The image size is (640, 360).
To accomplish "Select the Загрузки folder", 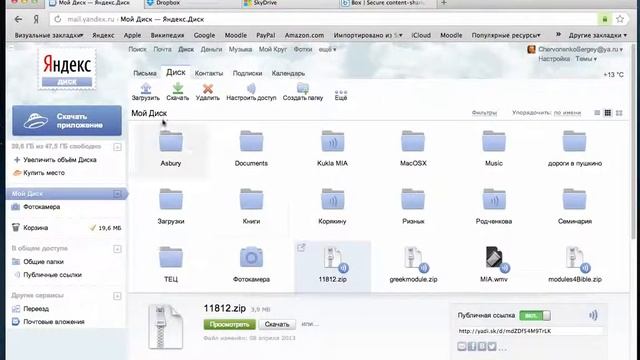I will pyautogui.click(x=171, y=206).
